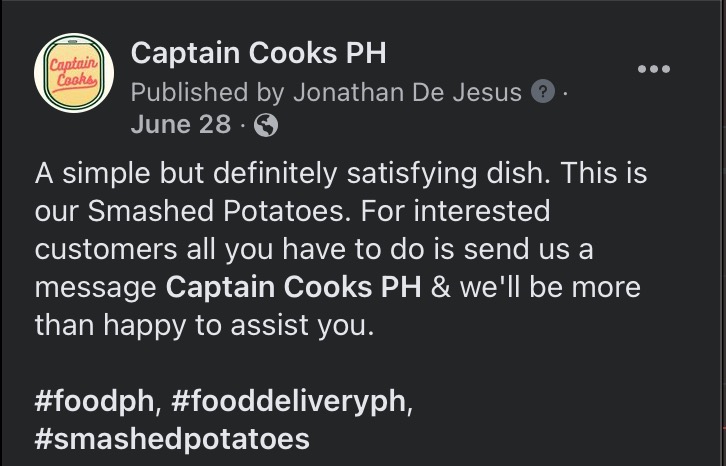
Task: Click the 'Published by' label text
Action: pyautogui.click(x=208, y=93)
